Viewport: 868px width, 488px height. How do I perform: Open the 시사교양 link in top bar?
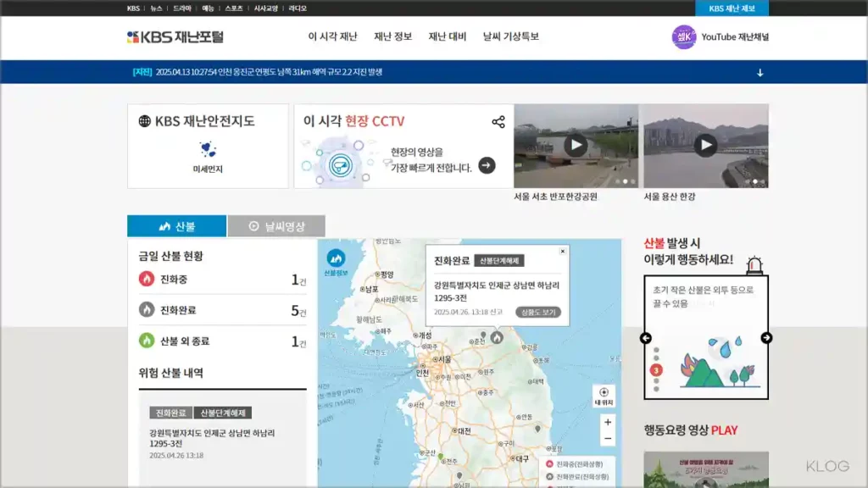[x=265, y=8]
